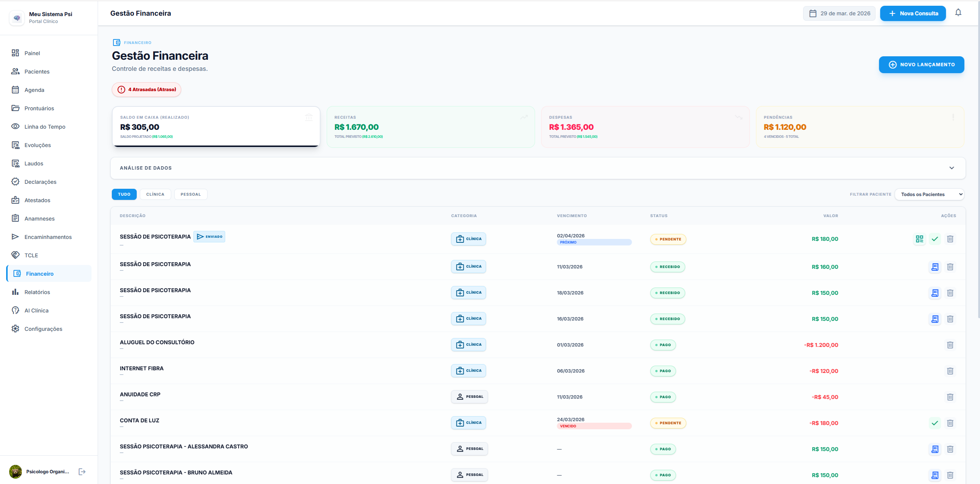Open receipt for the 18/03/2026 session
The image size is (980, 484).
(x=934, y=293)
